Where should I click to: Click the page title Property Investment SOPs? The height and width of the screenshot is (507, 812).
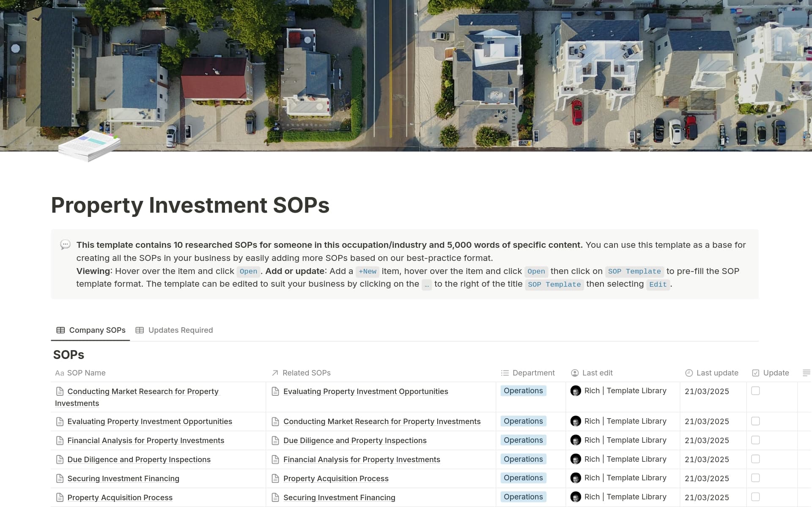(x=190, y=206)
